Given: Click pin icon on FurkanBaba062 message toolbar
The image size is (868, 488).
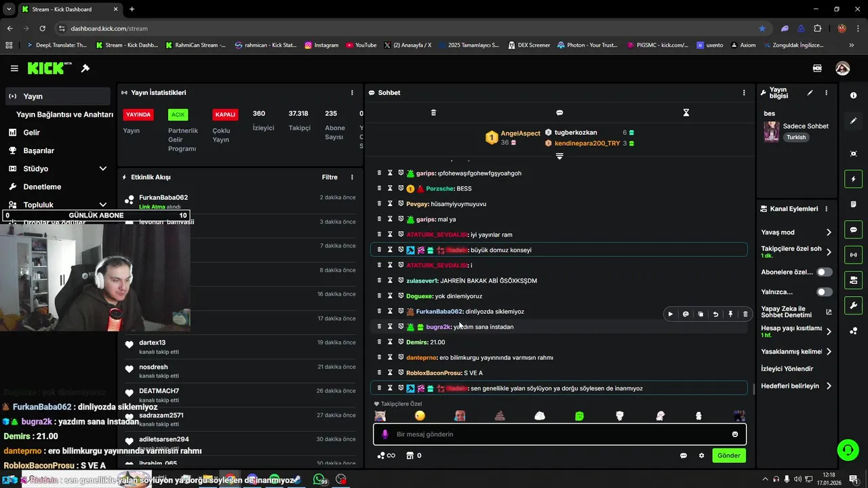Looking at the screenshot, I should pyautogui.click(x=730, y=314).
